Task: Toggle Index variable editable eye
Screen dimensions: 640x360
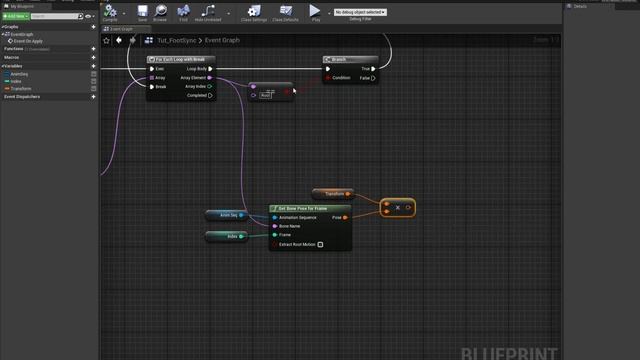Action: 93,81
